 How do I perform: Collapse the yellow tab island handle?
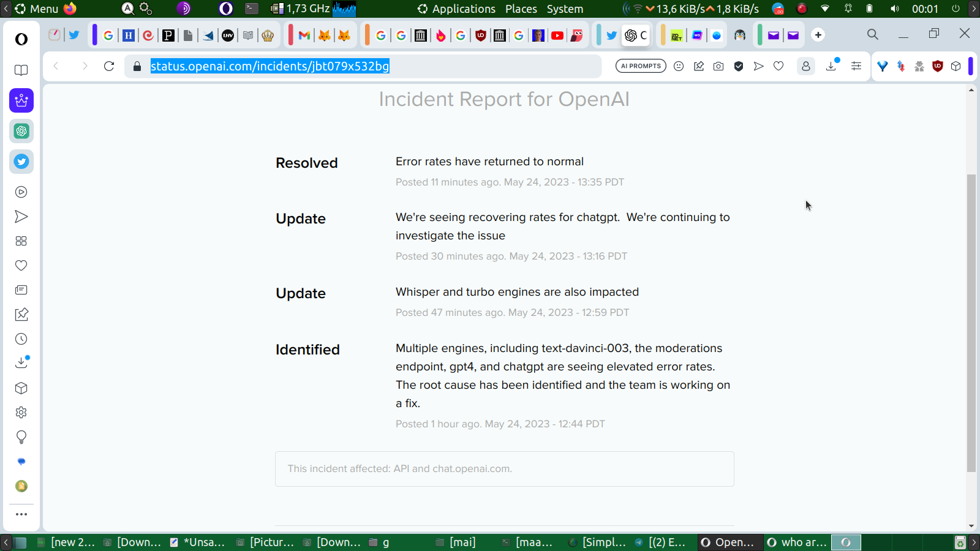663,35
